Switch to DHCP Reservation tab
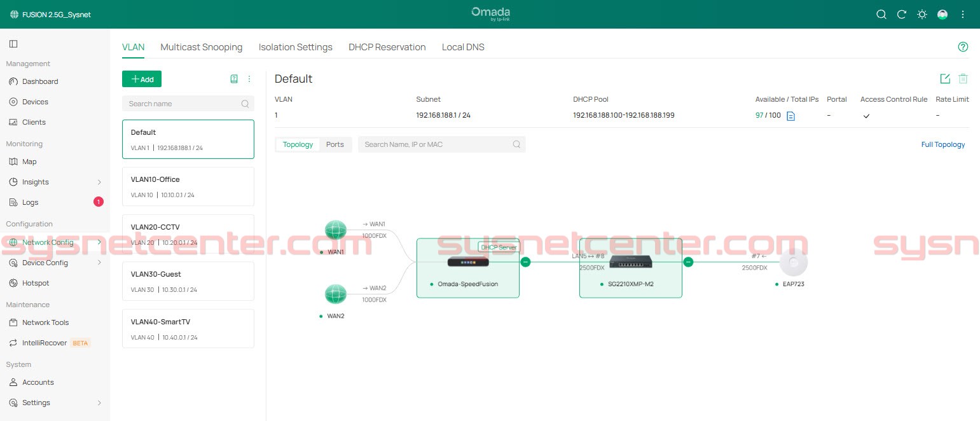 [387, 47]
